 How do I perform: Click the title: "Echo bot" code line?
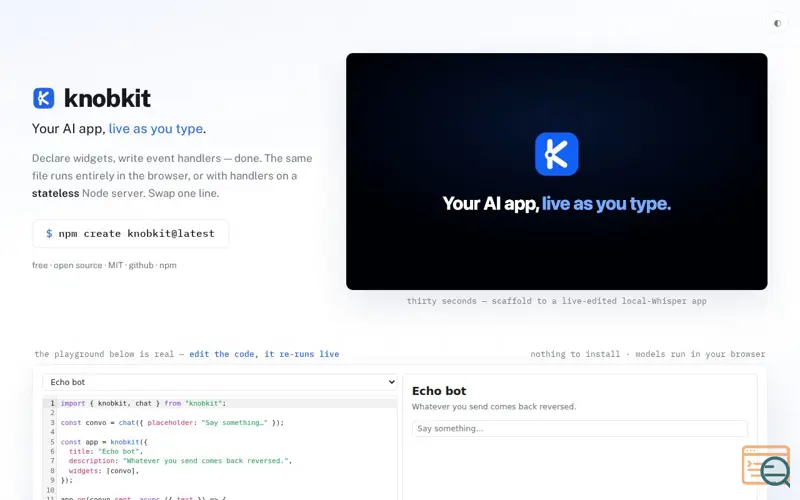[106, 452]
